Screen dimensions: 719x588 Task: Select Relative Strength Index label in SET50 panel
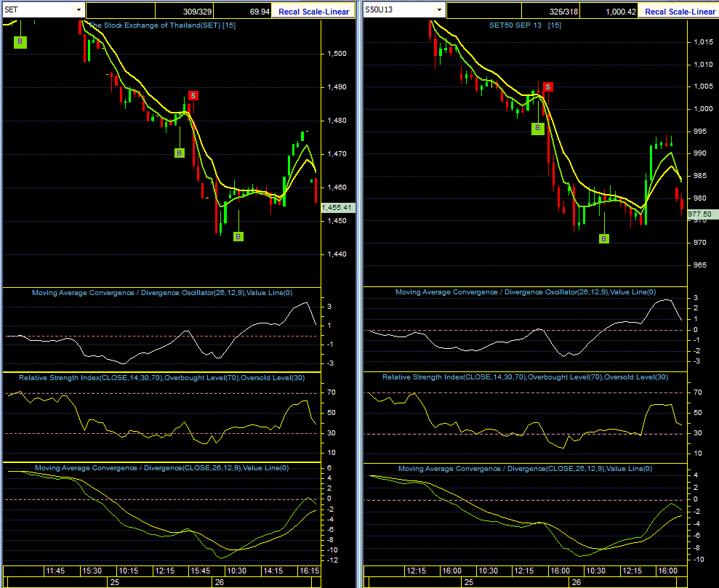[525, 376]
